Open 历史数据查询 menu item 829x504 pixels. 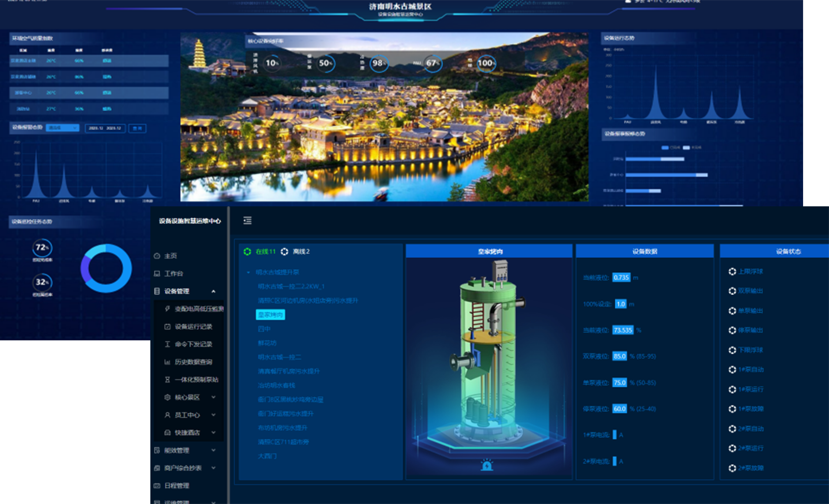(x=193, y=362)
